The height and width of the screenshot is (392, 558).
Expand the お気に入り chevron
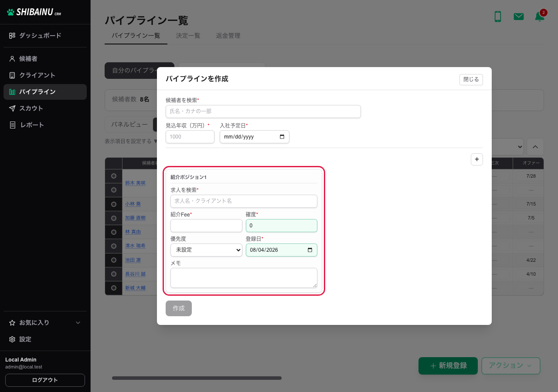[78, 323]
